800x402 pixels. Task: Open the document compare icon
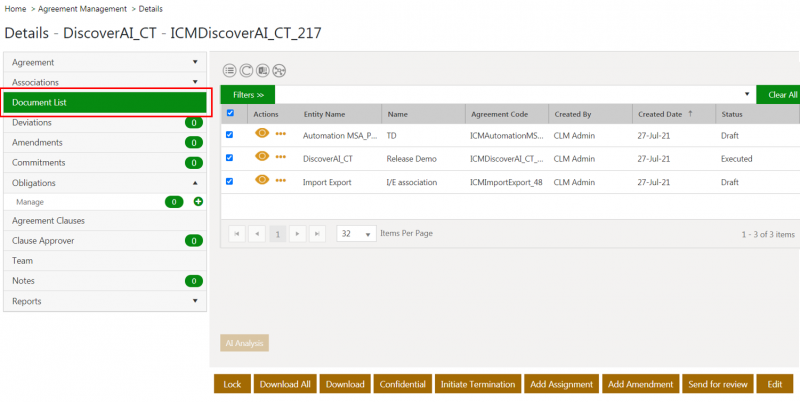click(x=263, y=70)
